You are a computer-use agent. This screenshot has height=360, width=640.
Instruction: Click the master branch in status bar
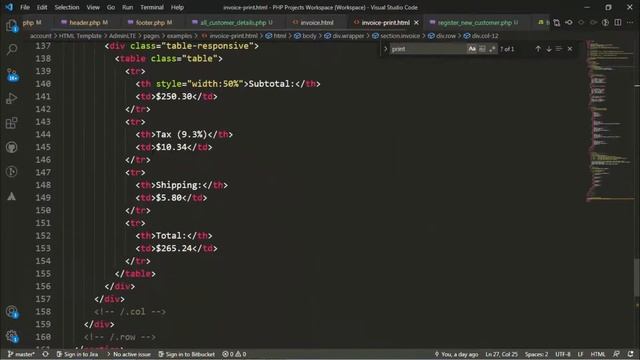(22, 354)
